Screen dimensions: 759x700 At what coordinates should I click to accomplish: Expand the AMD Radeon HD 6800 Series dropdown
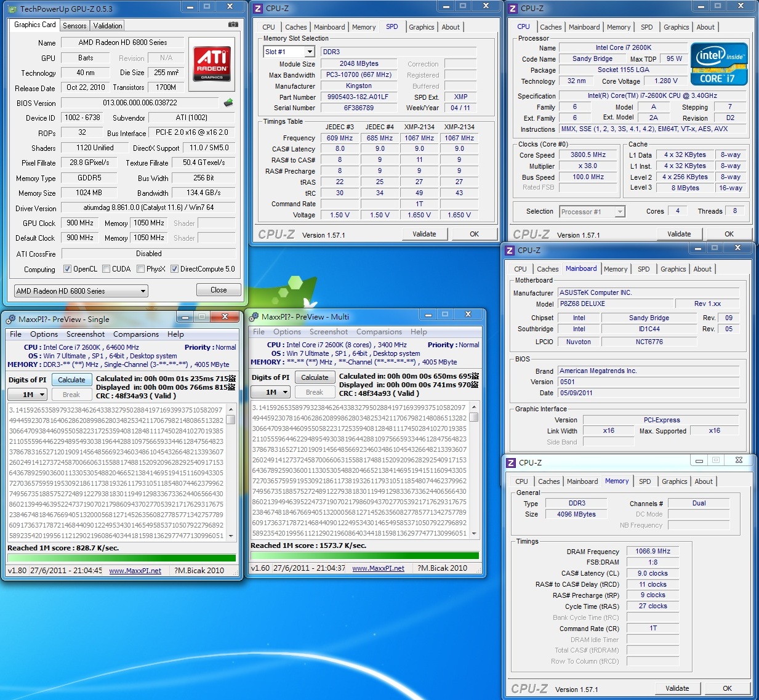[143, 291]
